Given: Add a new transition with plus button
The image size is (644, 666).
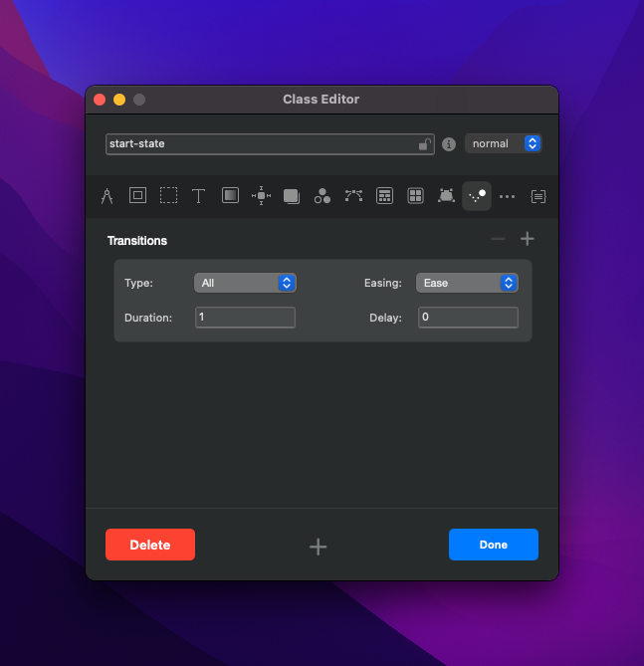Looking at the screenshot, I should [528, 240].
